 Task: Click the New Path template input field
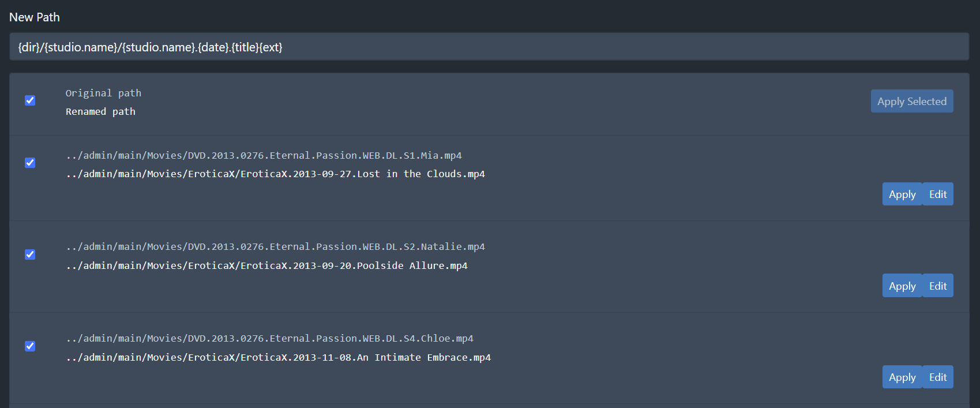point(489,47)
